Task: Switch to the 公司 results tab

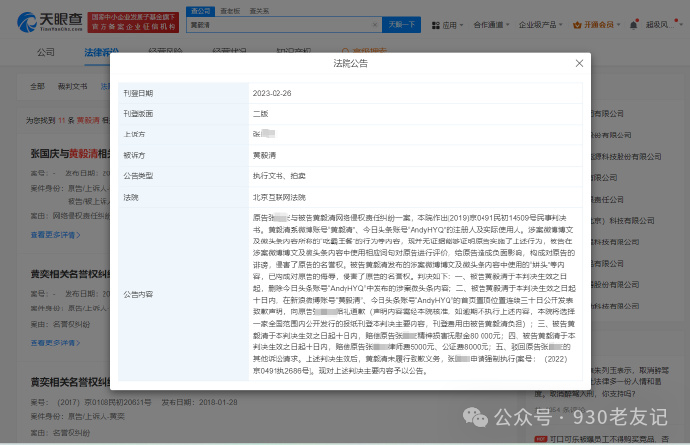Action: coord(46,51)
